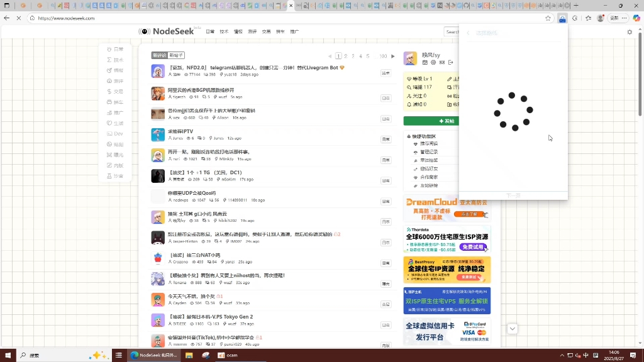The height and width of the screenshot is (362, 644).
Task: Click the browser address bar URL
Action: [x=66, y=18]
